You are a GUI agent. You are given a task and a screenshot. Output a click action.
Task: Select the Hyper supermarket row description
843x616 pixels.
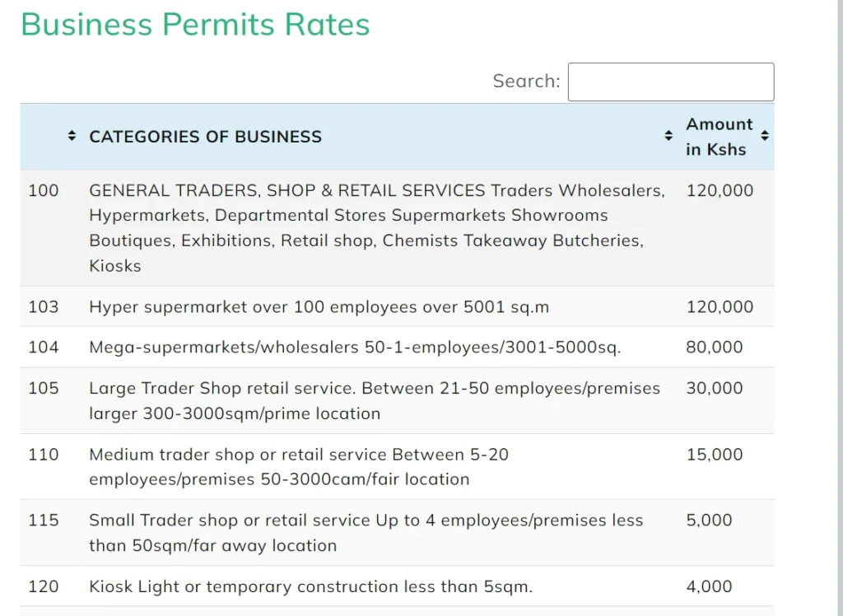click(319, 307)
